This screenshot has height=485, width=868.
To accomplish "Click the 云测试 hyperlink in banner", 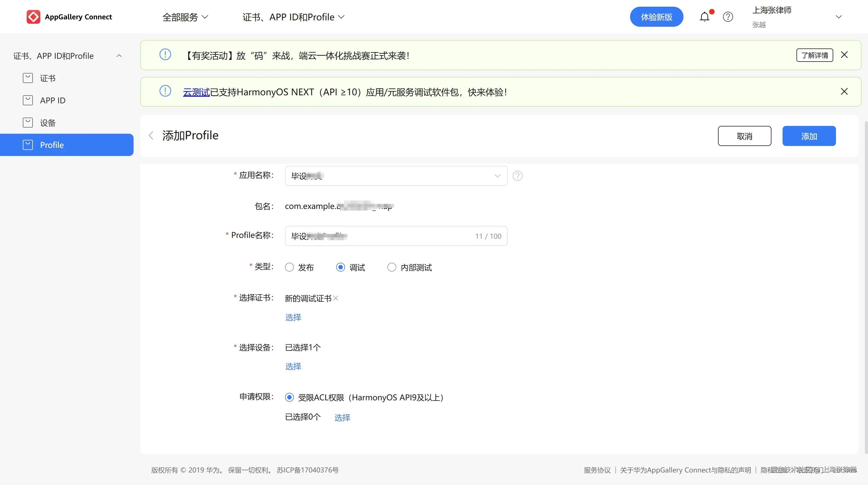I will [x=196, y=92].
